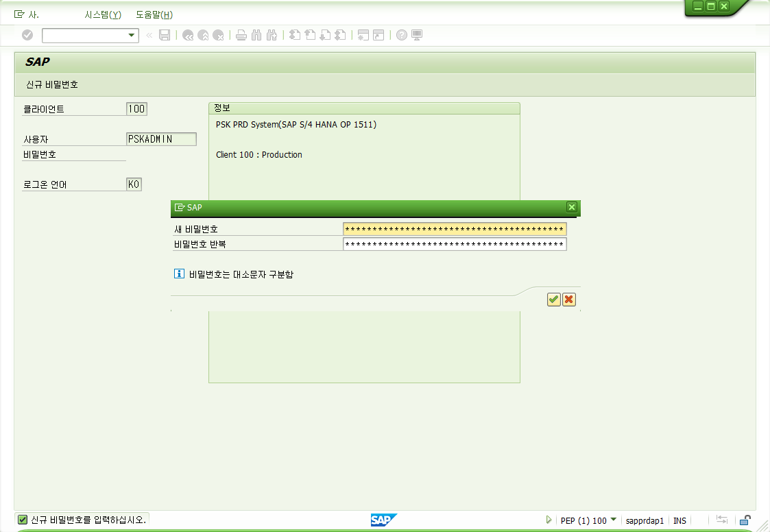Click the red X cancel icon in dialog
The width and height of the screenshot is (770, 532).
pyautogui.click(x=568, y=300)
